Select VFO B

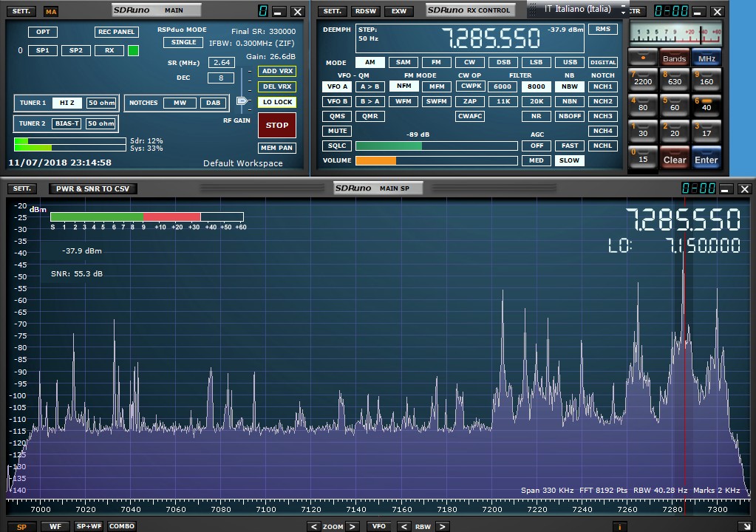[x=337, y=101]
